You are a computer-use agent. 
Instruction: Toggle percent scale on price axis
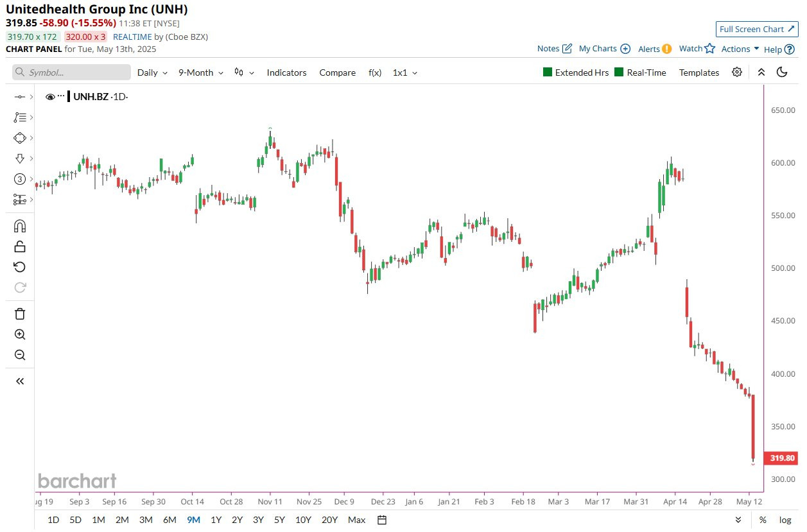pos(763,520)
